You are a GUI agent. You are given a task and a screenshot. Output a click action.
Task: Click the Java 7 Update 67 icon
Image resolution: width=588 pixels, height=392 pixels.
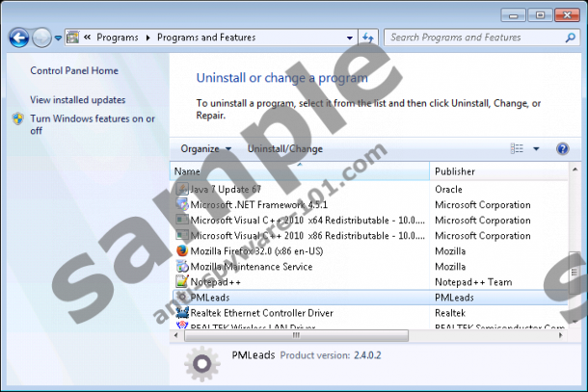tap(182, 190)
